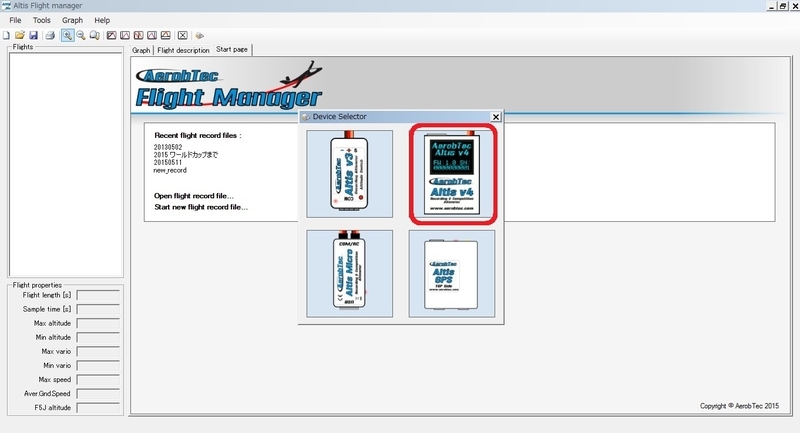Click the Sample time field

(x=98, y=309)
